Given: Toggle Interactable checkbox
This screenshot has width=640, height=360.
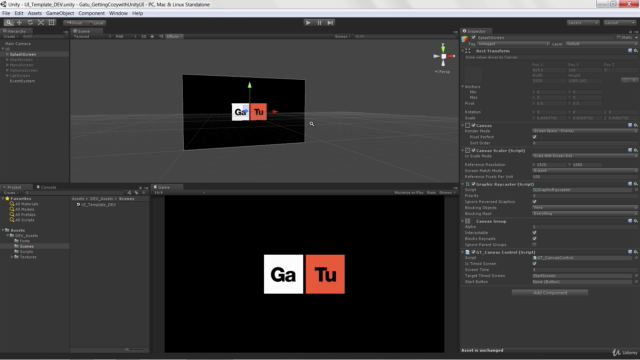Looking at the screenshot, I should click(x=534, y=233).
